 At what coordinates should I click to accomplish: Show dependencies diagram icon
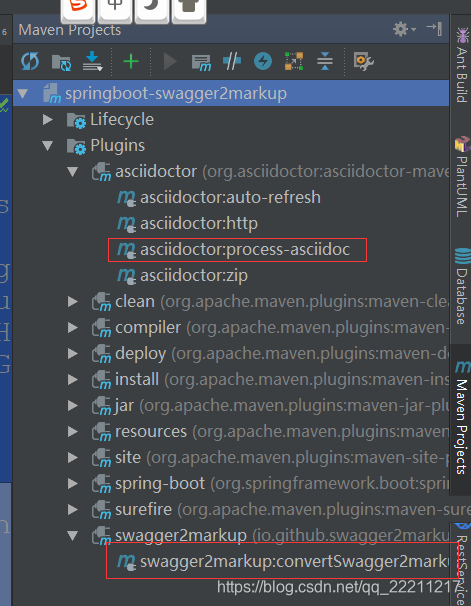coord(294,61)
